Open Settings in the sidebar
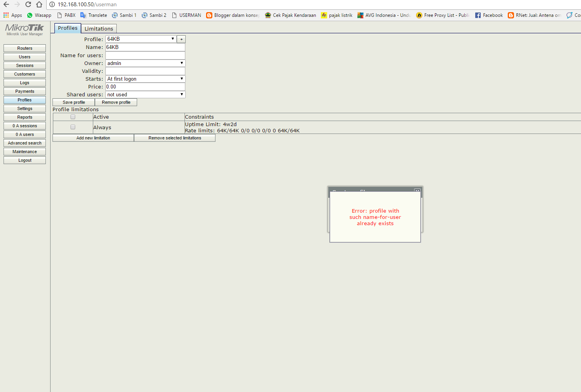Viewport: 581px width, 392px height. pyautogui.click(x=25, y=108)
